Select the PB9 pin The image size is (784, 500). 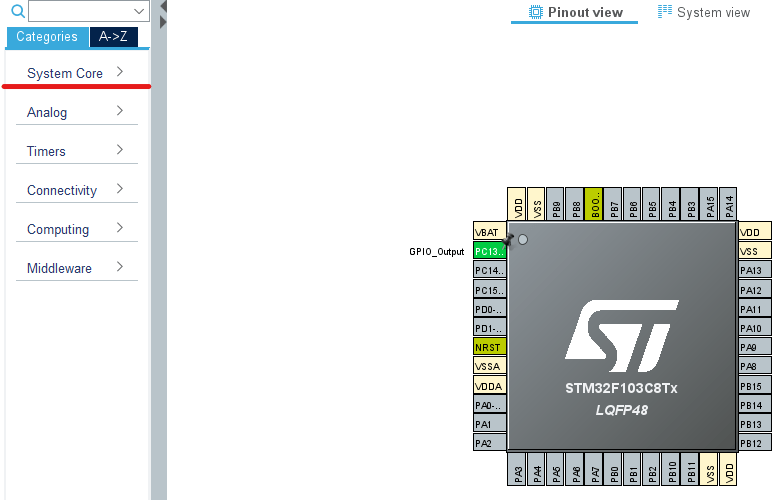(x=555, y=204)
